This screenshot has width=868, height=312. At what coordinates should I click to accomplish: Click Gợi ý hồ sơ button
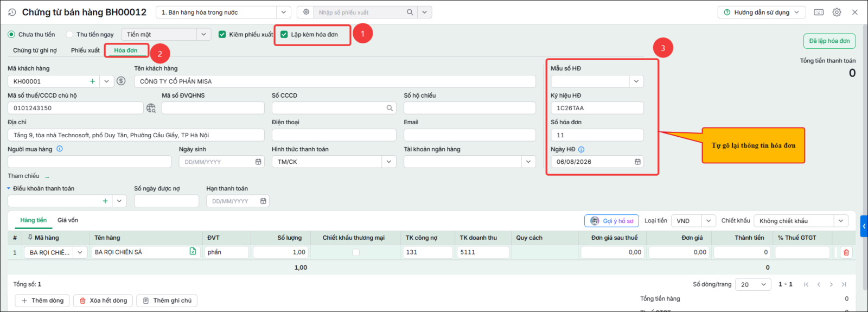tap(611, 221)
